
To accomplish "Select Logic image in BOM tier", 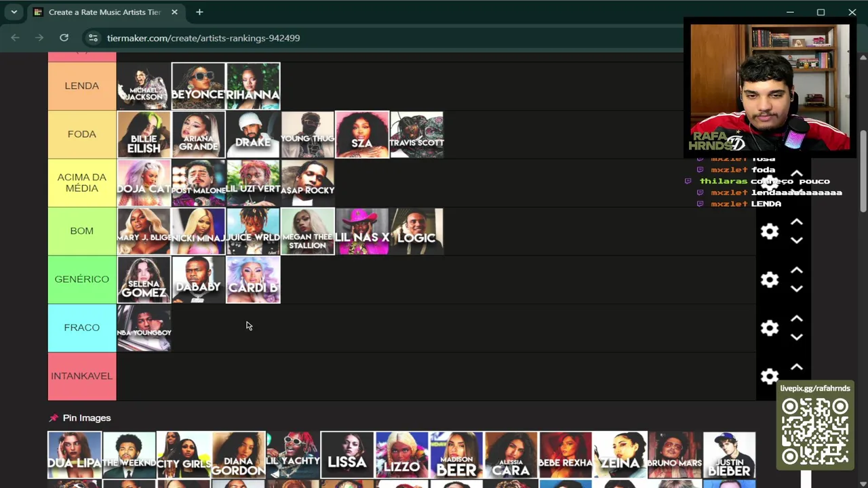I will [417, 231].
